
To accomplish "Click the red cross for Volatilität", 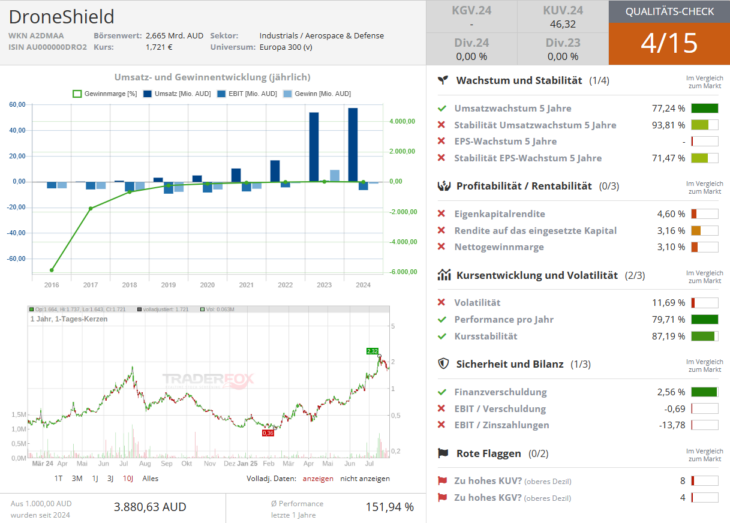I will [x=441, y=302].
